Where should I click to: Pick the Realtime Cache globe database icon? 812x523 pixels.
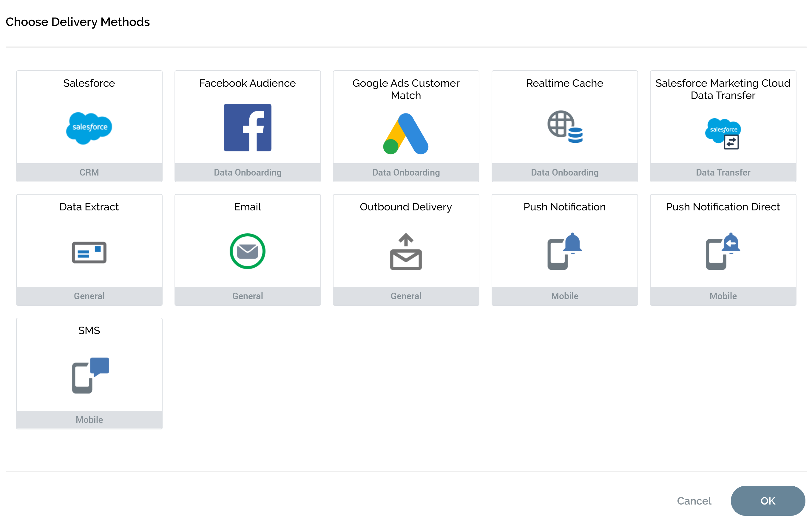pos(564,127)
